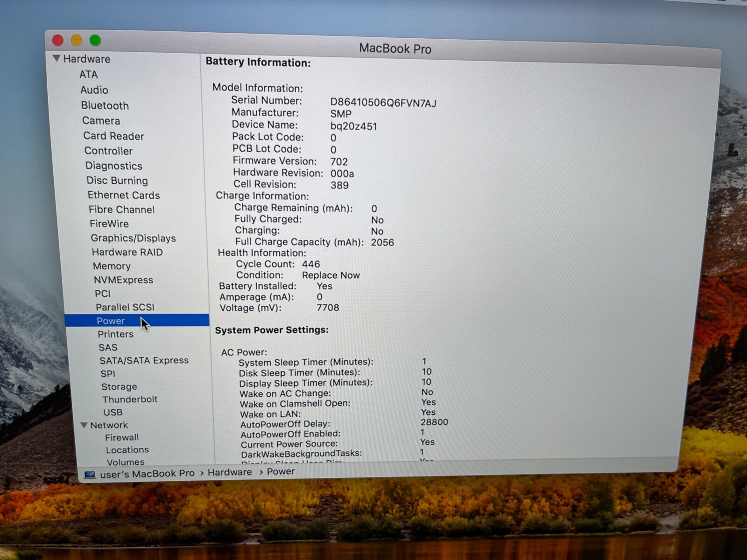The width and height of the screenshot is (747, 560).
Task: Select Firewall under Network
Action: pyautogui.click(x=122, y=438)
